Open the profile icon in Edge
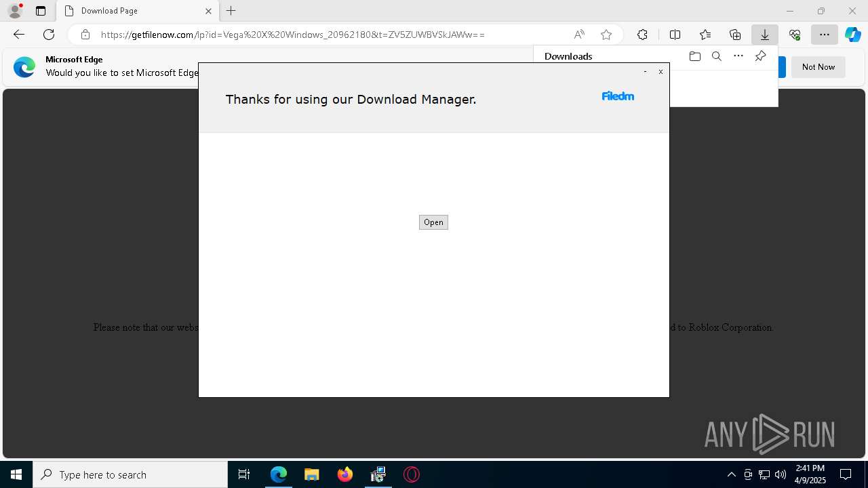The width and height of the screenshot is (868, 488). pos(15,11)
